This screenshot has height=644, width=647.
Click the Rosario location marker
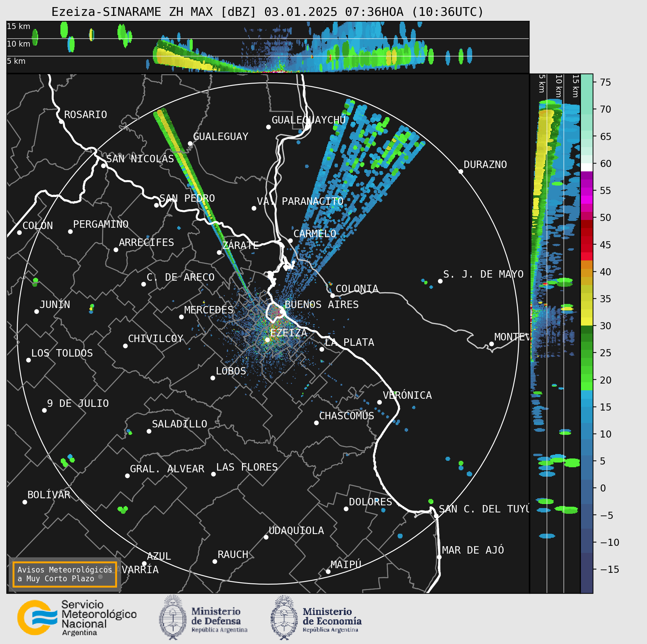(61, 121)
